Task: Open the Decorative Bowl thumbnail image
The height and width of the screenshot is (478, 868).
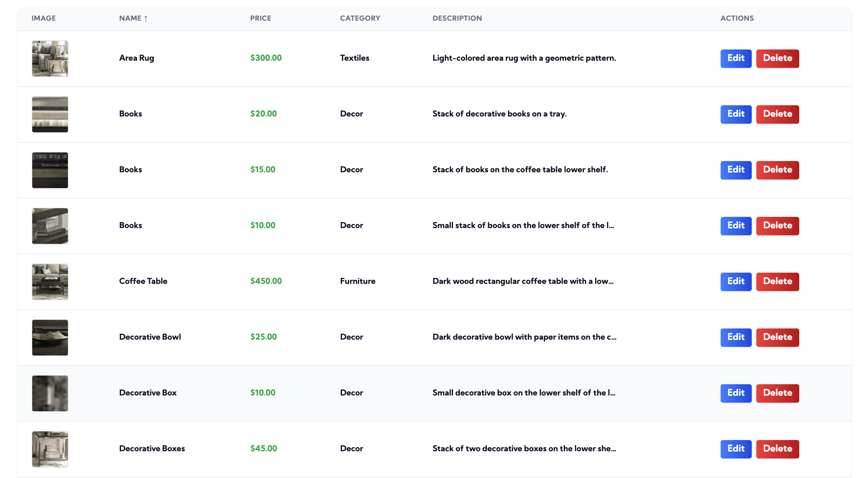Action: [50, 337]
